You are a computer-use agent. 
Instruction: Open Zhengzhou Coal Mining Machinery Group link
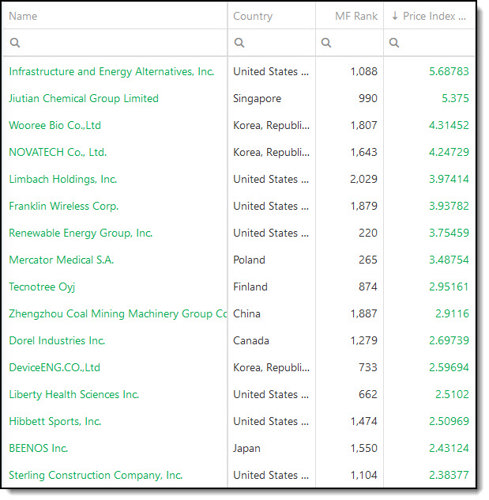click(x=118, y=314)
